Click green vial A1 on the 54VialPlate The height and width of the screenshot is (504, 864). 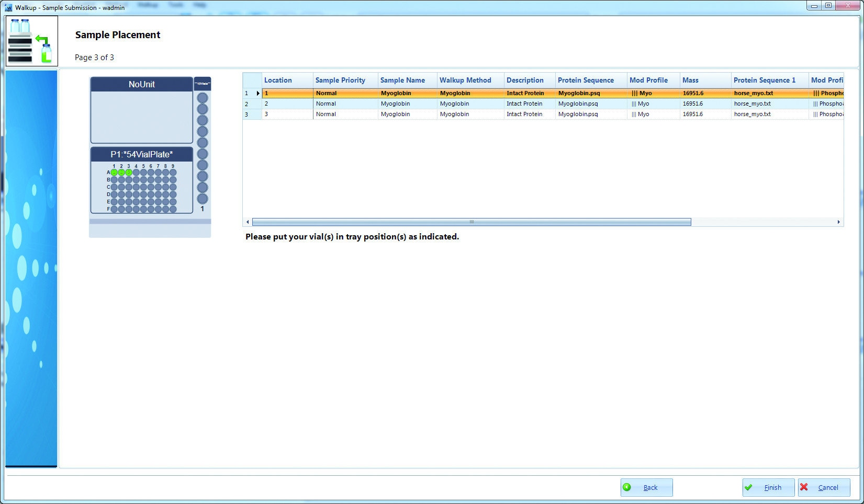(x=114, y=173)
